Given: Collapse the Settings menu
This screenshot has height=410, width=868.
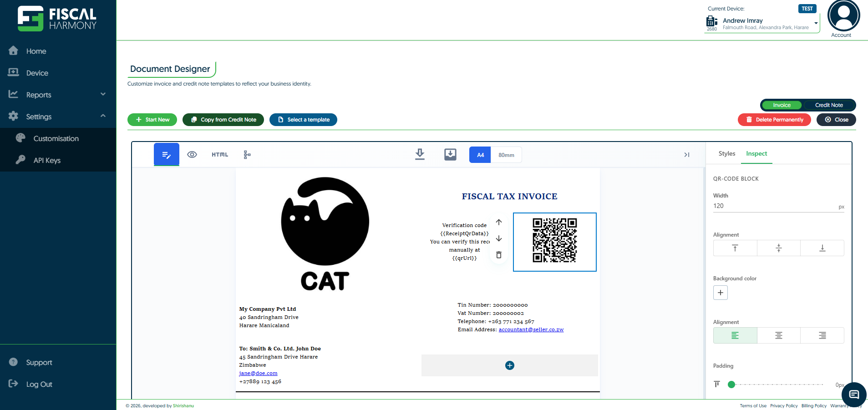Looking at the screenshot, I should [x=103, y=116].
